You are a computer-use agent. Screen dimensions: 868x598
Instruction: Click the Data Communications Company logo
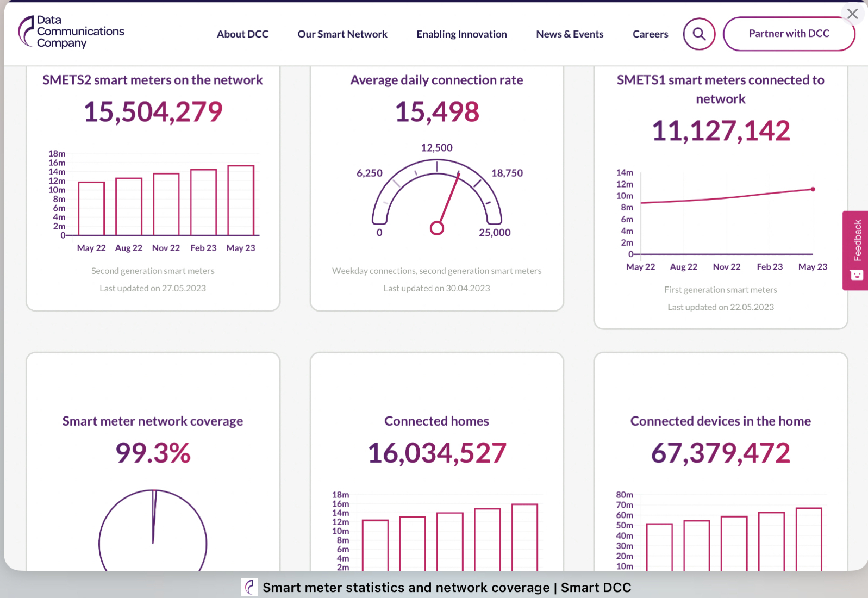click(71, 32)
